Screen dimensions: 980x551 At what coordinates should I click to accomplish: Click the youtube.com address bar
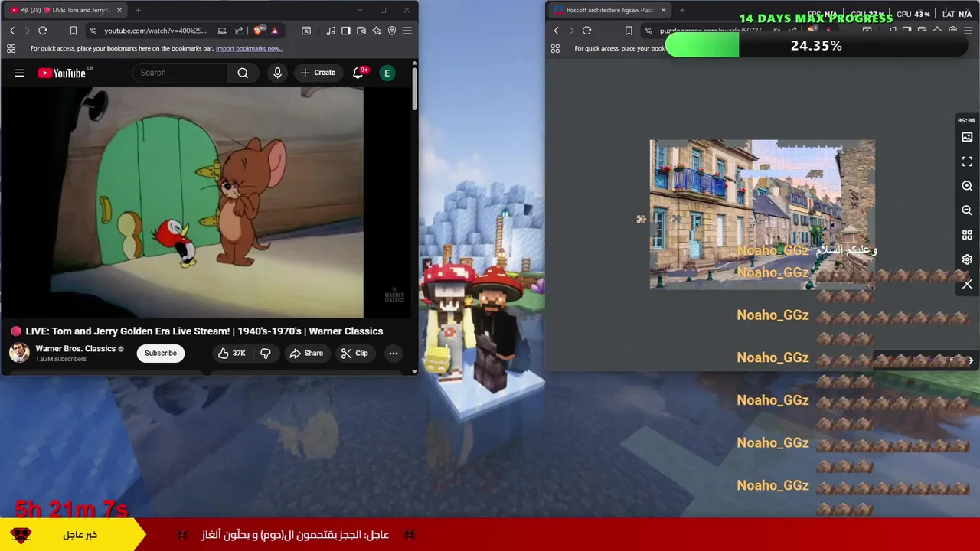pyautogui.click(x=157, y=31)
